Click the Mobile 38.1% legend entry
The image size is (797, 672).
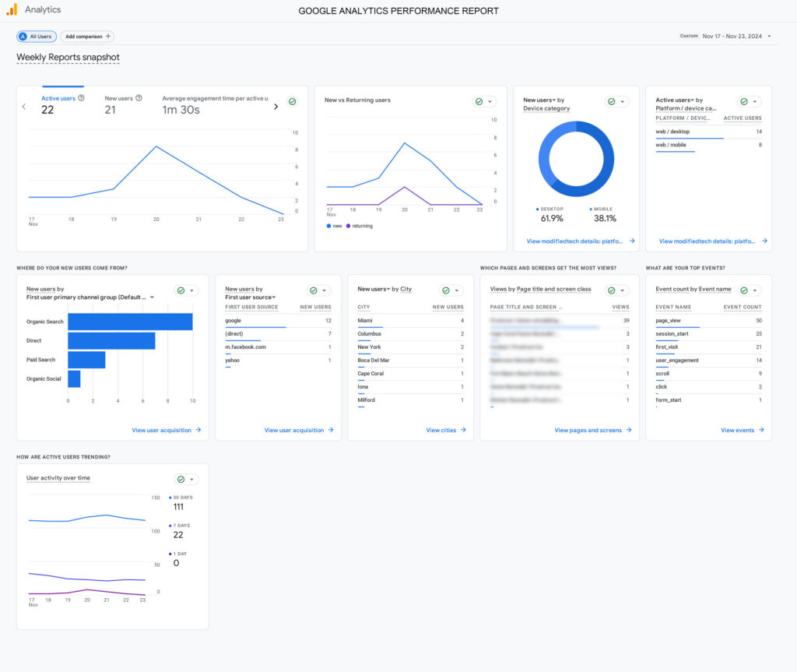coord(604,215)
